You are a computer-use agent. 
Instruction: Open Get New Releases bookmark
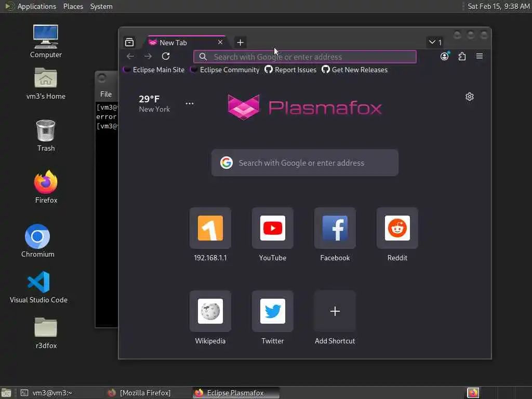click(354, 70)
